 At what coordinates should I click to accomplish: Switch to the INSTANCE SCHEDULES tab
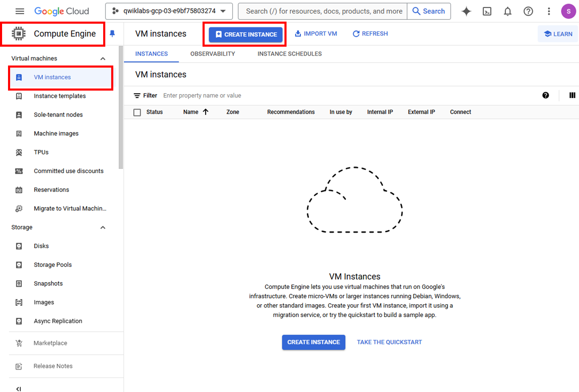[290, 54]
